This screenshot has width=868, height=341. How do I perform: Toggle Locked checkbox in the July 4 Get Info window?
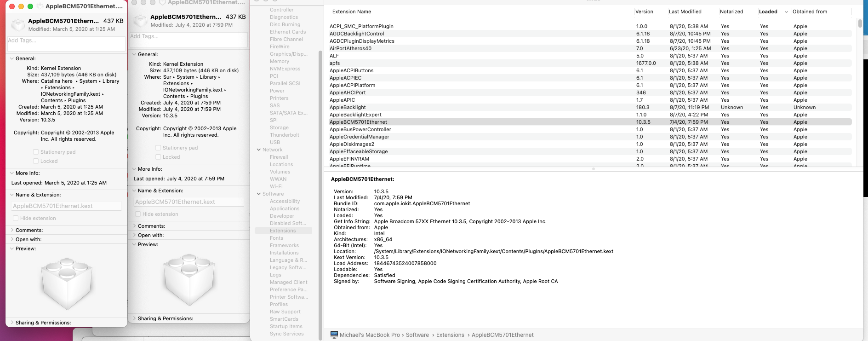(158, 157)
